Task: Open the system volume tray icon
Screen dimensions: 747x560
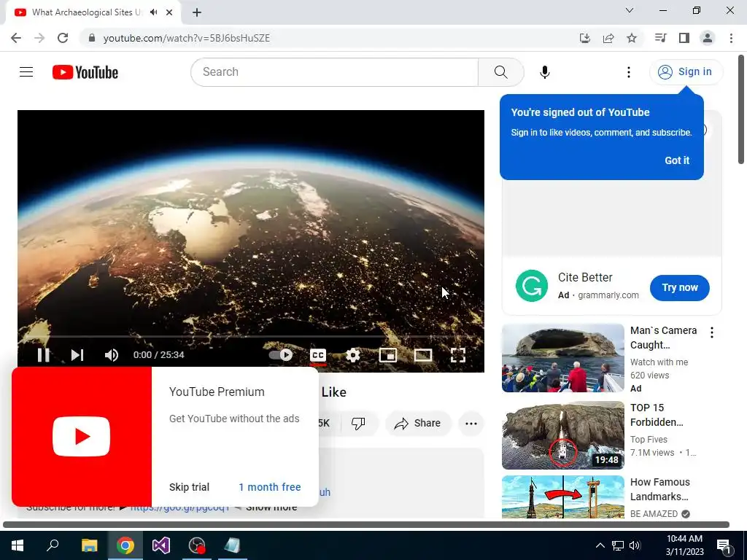Action: [x=635, y=545]
